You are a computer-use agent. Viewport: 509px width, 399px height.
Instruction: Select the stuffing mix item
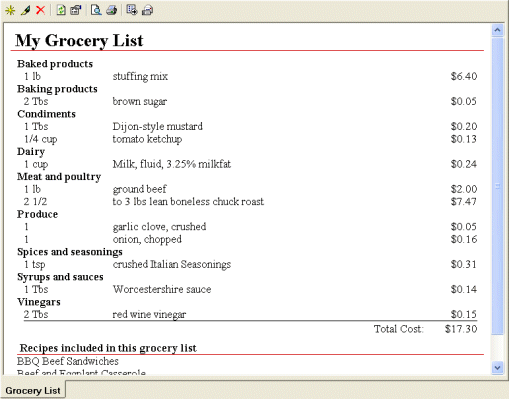pyautogui.click(x=140, y=76)
